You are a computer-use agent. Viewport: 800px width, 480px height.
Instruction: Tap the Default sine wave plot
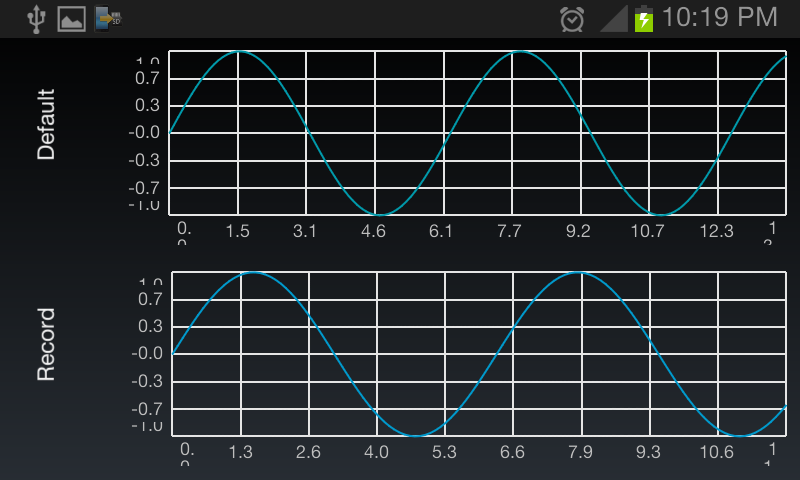478,133
